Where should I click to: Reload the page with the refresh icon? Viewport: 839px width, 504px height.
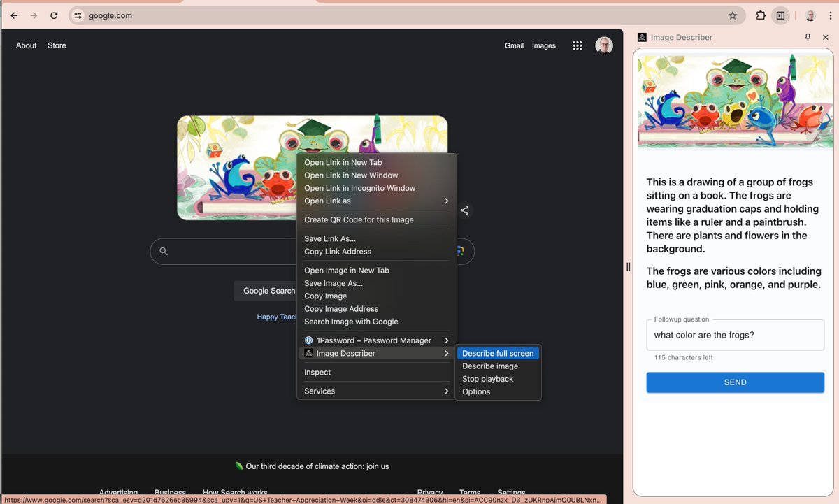pos(54,15)
